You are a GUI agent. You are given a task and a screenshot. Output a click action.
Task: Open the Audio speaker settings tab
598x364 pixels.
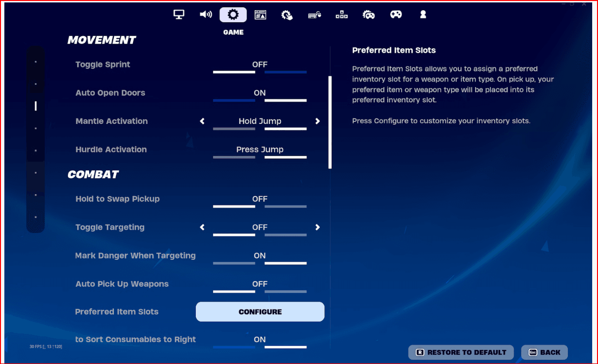(206, 15)
